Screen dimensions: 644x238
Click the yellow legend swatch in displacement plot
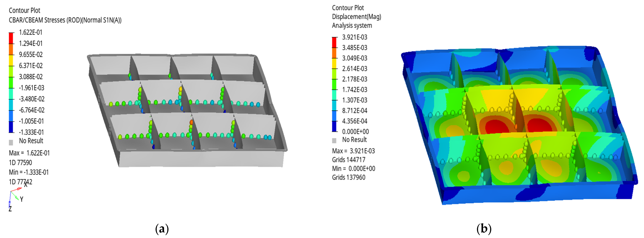tap(334, 63)
